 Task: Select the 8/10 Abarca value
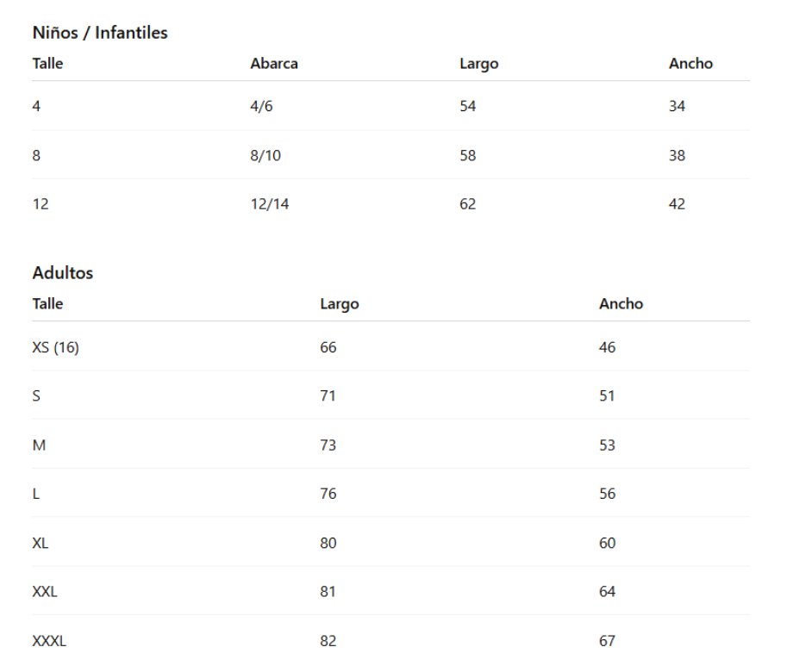click(x=265, y=156)
